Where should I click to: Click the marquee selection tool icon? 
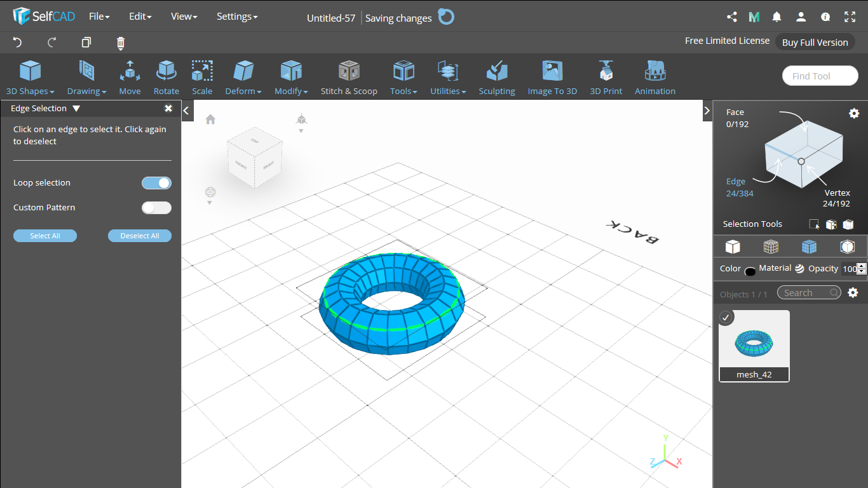(x=814, y=224)
